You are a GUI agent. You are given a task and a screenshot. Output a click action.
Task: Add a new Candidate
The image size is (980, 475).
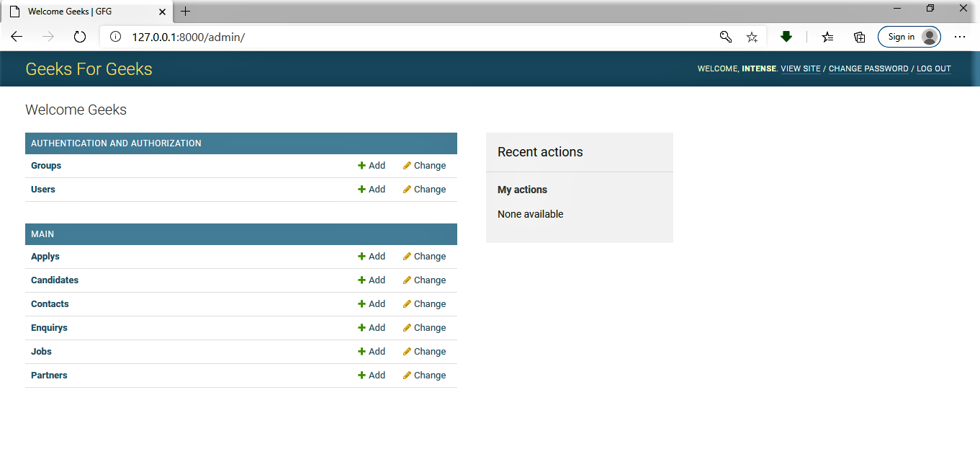[x=372, y=280]
